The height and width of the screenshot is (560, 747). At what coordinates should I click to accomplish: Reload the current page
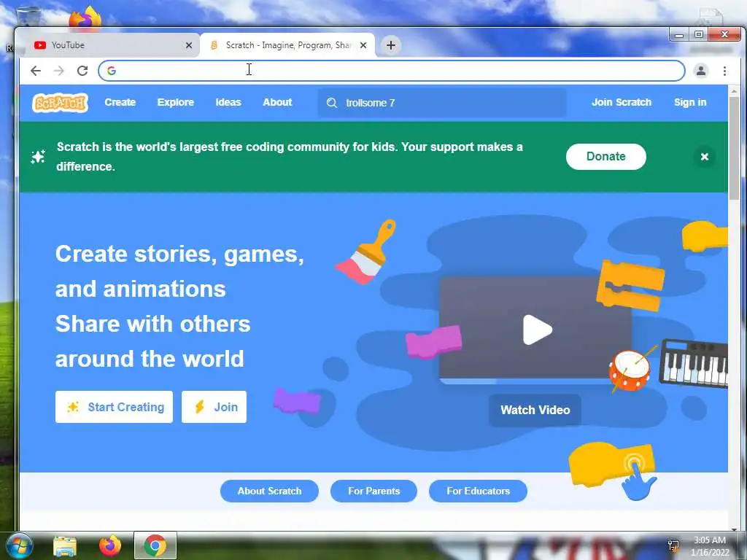click(82, 71)
